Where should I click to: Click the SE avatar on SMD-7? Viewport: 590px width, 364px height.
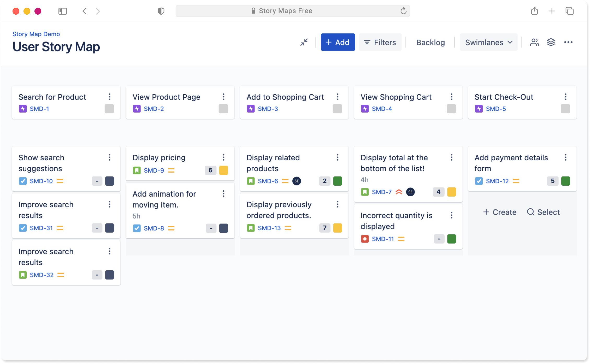(410, 192)
